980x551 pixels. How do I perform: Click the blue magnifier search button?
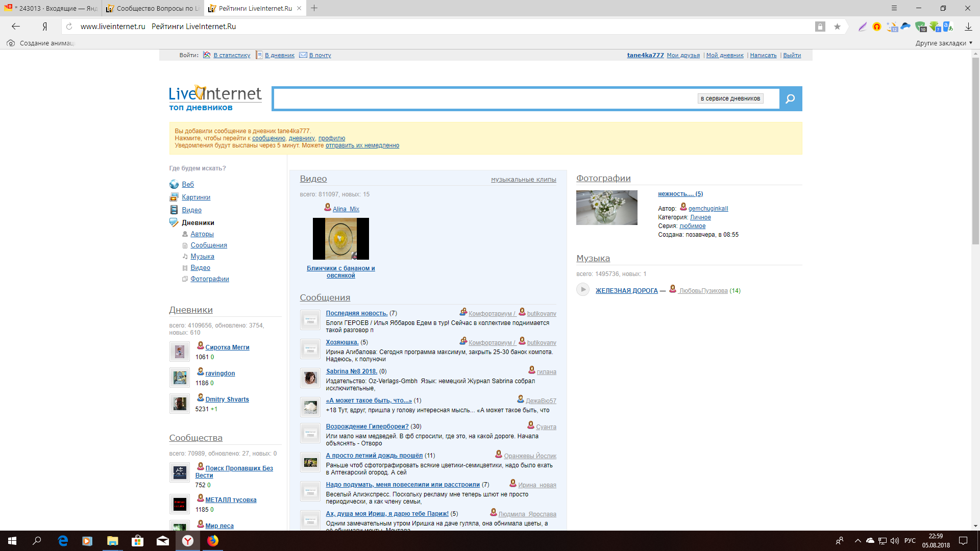(790, 99)
